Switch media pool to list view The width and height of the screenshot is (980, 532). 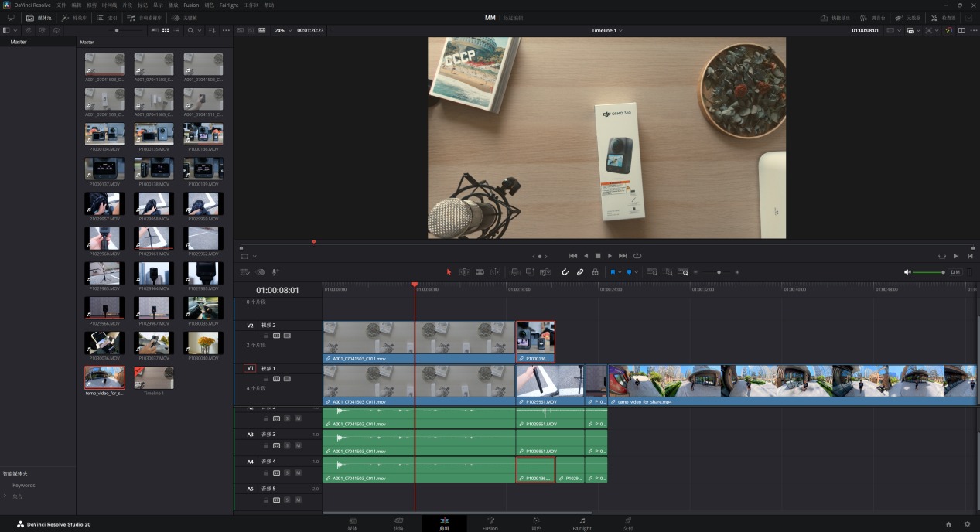[x=176, y=30]
